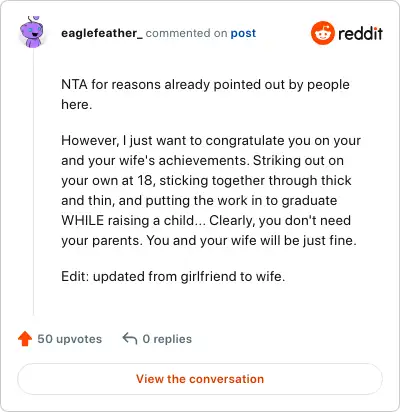
Task: Click "your parents. You and your wife" line
Action: coord(209,241)
